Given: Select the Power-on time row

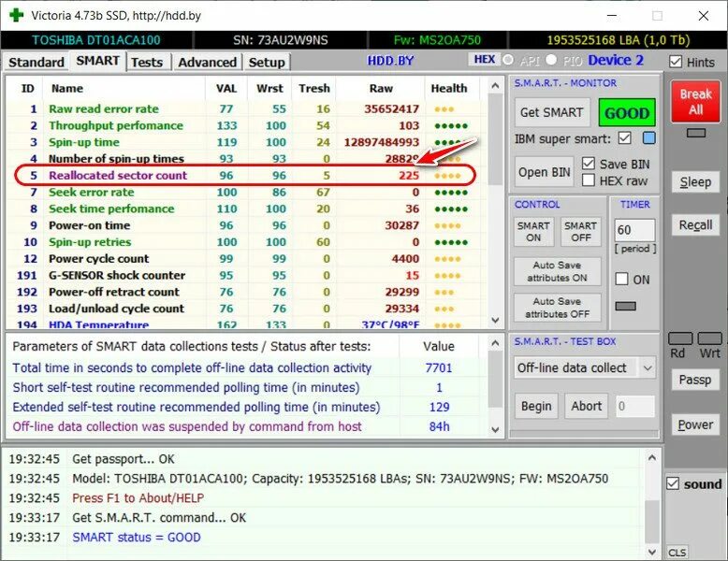Looking at the screenshot, I should click(x=246, y=225).
